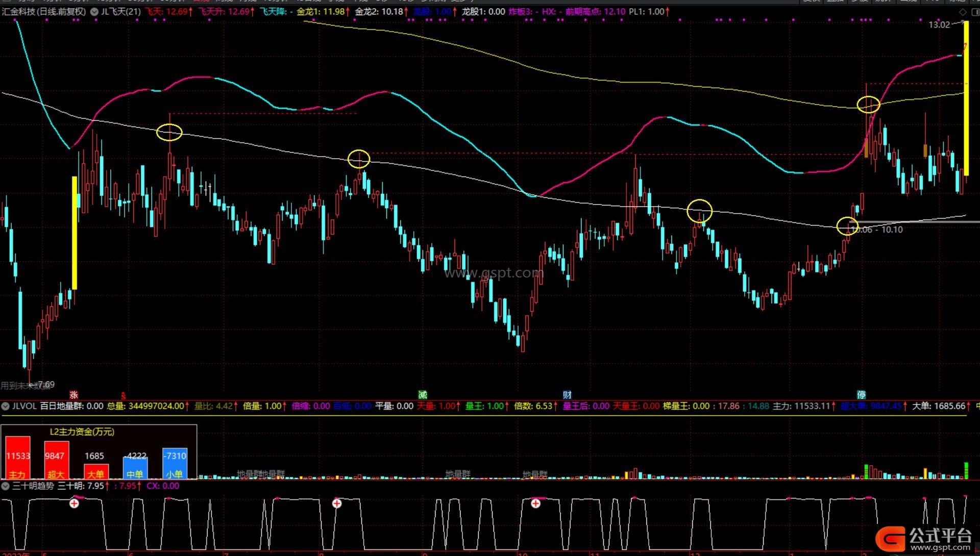Image resolution: width=980 pixels, height=556 pixels.
Task: Expand the 三十明趋势 indicator dropdown arrow
Action: [6, 486]
